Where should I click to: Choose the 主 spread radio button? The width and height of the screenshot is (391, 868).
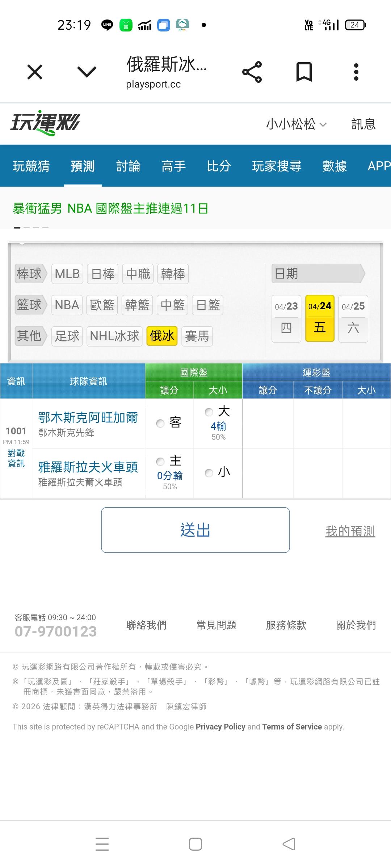pos(160,461)
